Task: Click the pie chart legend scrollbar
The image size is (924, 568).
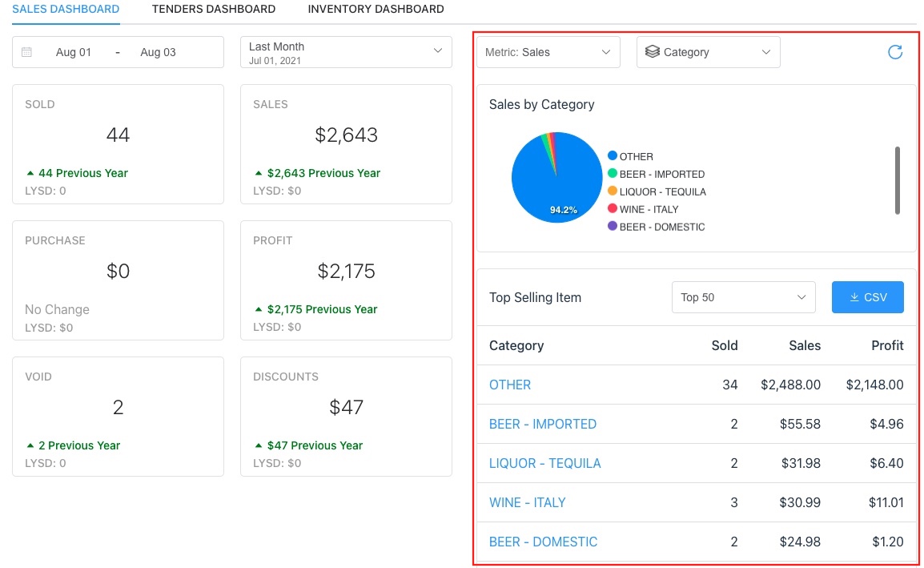Action: 897,180
